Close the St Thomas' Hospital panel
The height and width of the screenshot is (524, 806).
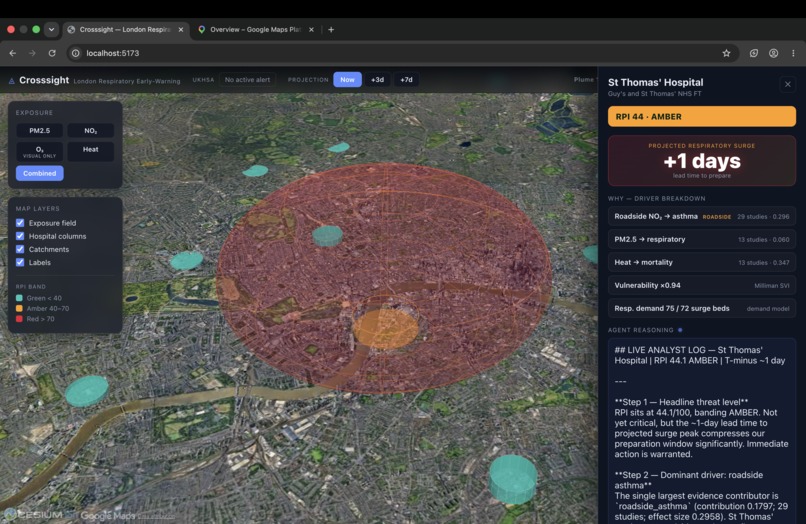[787, 84]
